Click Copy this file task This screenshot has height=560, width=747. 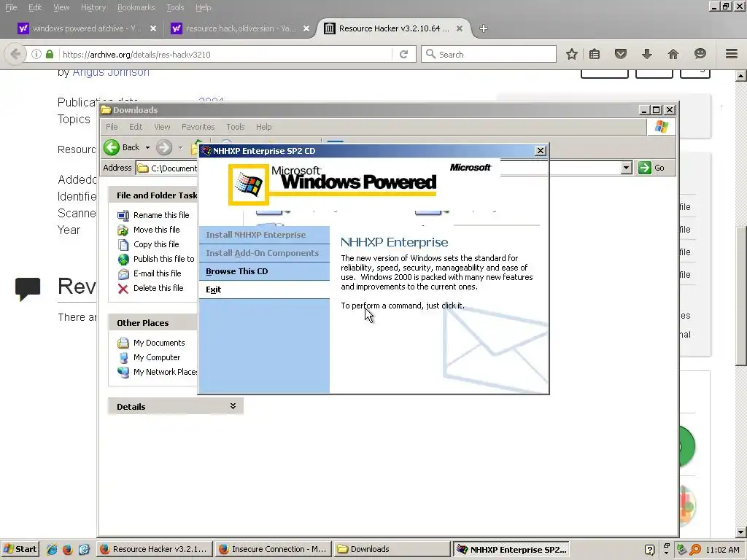pyautogui.click(x=156, y=244)
